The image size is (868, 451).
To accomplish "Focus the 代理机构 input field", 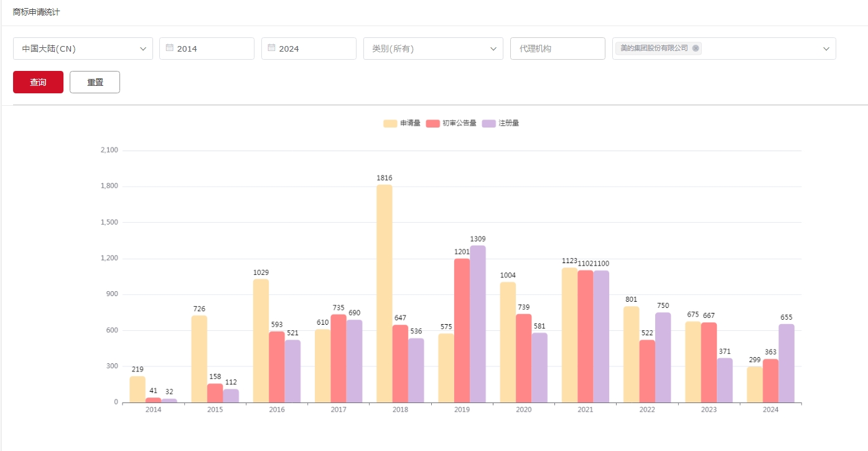I will coord(558,49).
